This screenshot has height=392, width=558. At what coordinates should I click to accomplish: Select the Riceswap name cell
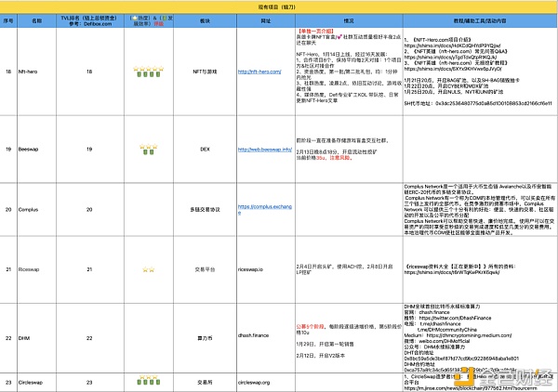[36, 269]
